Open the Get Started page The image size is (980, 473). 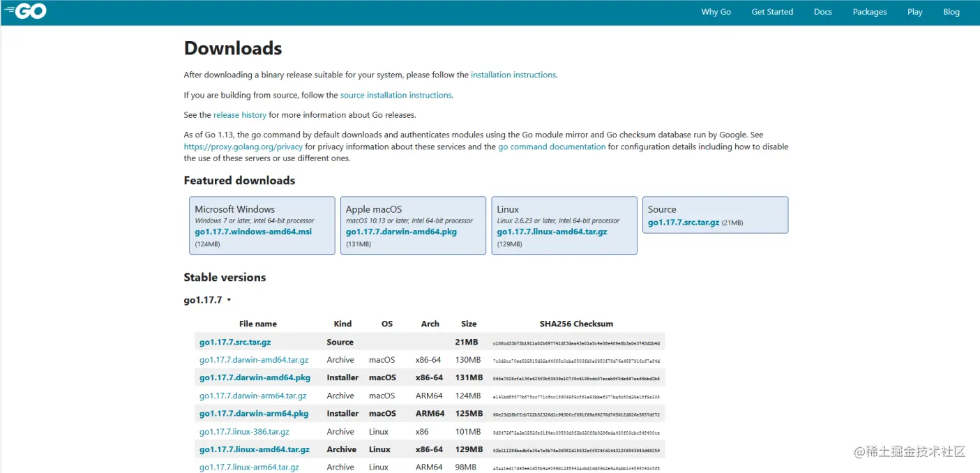tap(772, 12)
